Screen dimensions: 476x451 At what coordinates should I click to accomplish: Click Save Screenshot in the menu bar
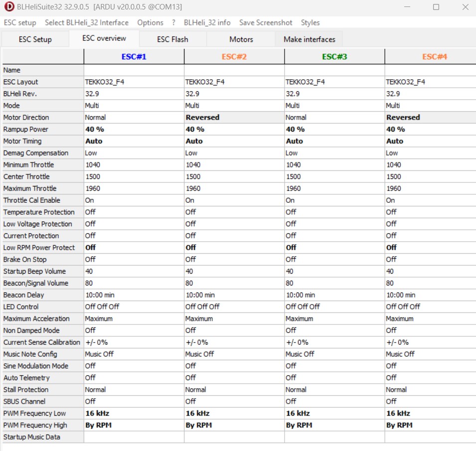pyautogui.click(x=266, y=23)
